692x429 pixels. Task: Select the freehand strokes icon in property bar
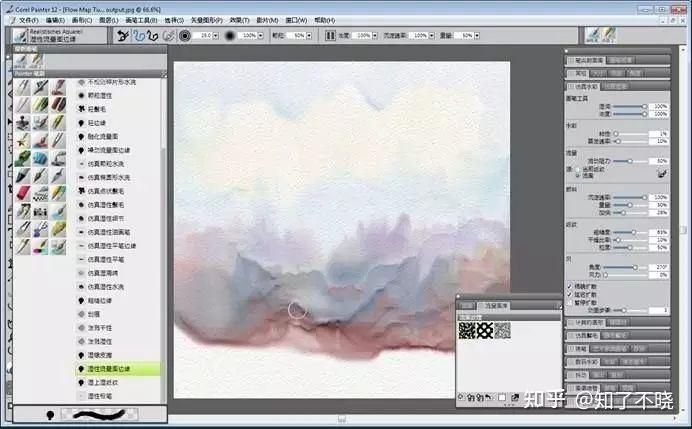tap(140, 35)
